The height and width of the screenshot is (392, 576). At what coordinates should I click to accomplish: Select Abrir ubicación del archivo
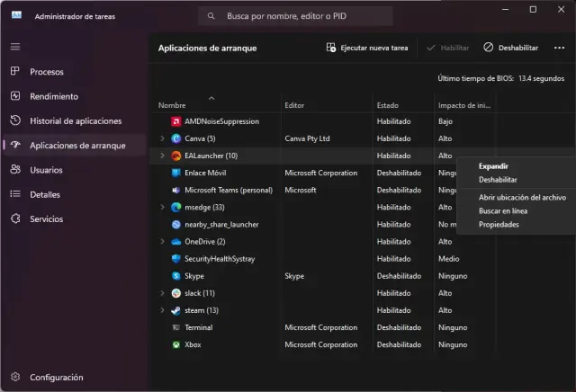[522, 197]
